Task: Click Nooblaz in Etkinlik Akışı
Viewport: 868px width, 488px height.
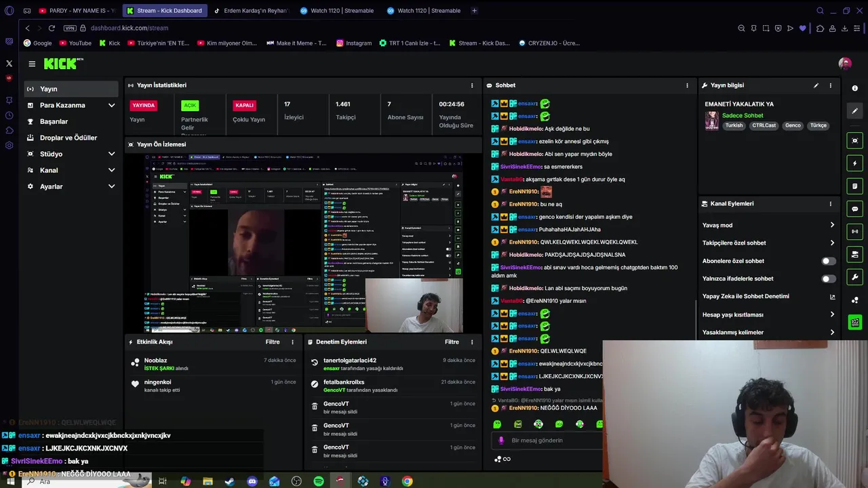Action: (x=155, y=361)
